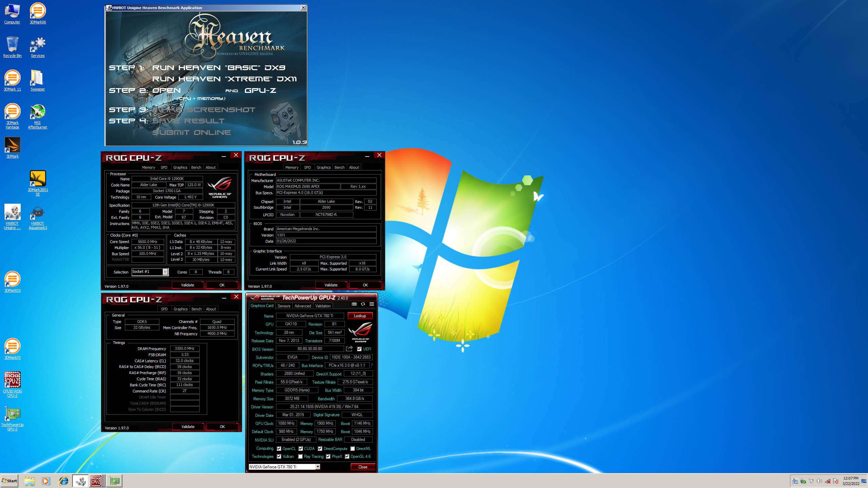The image size is (868, 488).
Task: Click the ROG MAXIMUS Z690 APEX model field
Action: click(308, 186)
